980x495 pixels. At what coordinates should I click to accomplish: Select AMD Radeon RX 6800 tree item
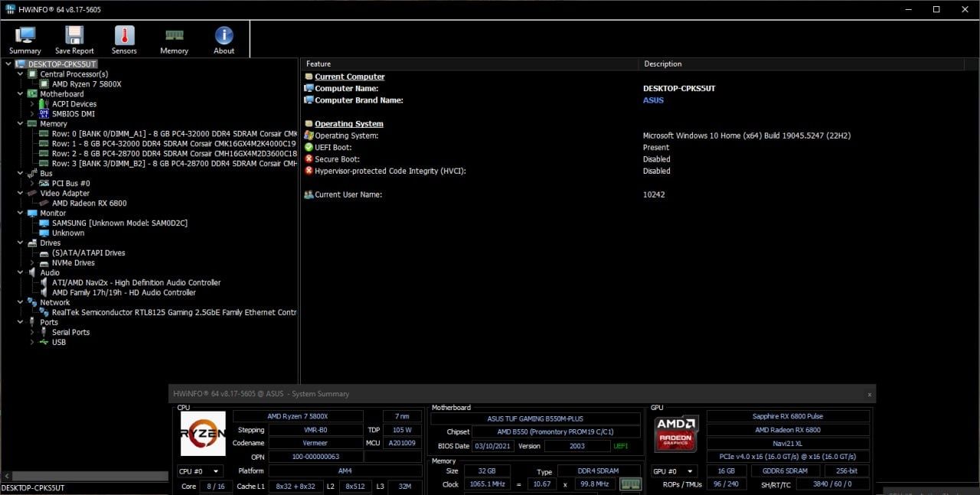pyautogui.click(x=90, y=204)
